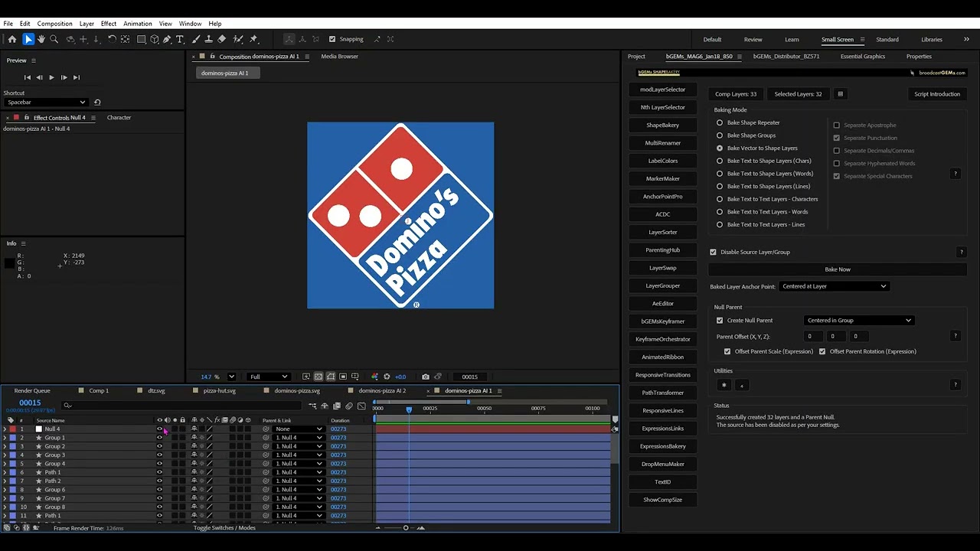The image size is (980, 551).
Task: Toggle Offset Parent Scale (Expression) checkbox
Action: tap(727, 351)
